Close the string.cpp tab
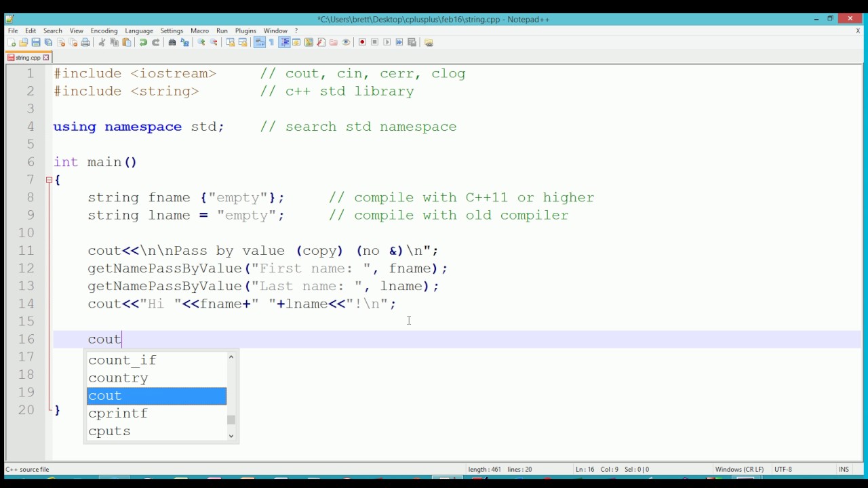The width and height of the screenshot is (868, 488). point(46,58)
